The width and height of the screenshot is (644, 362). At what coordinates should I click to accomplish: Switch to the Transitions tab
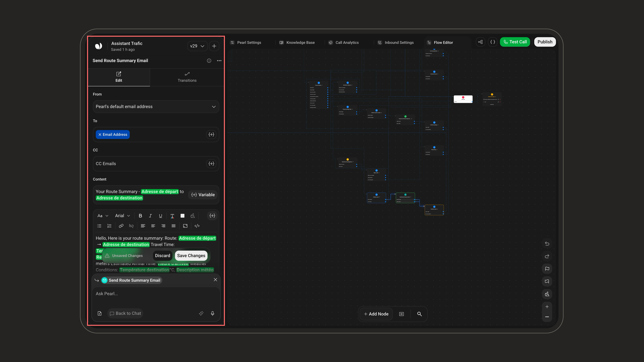point(187,77)
